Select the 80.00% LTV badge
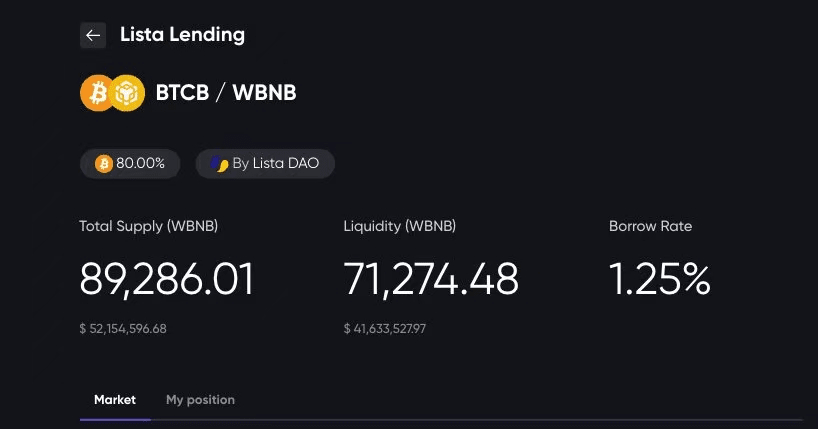 130,164
